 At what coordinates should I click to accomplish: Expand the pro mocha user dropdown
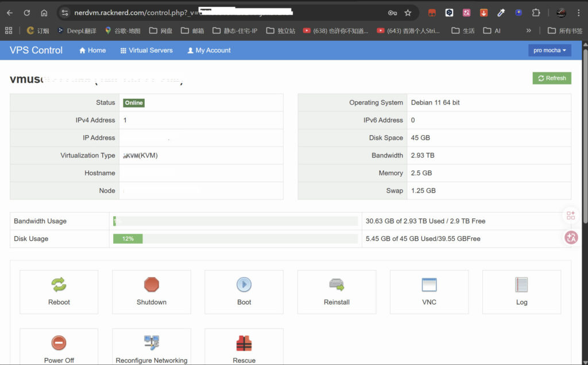tap(549, 51)
